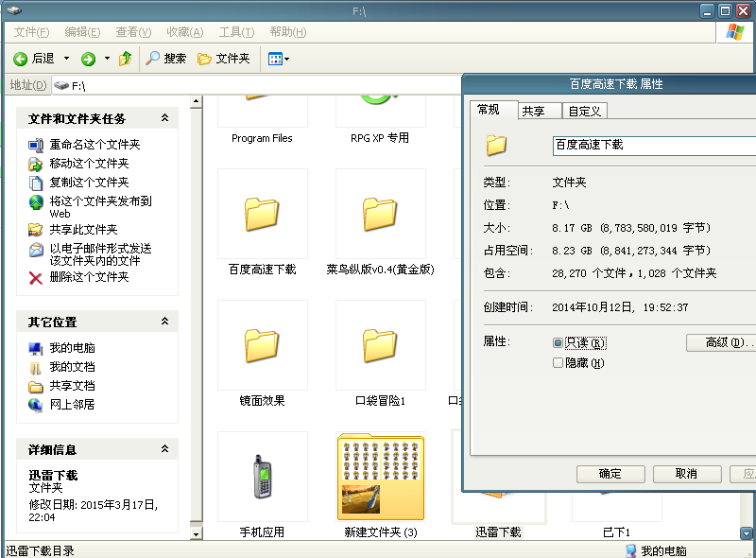The image size is (756, 558).
Task: Open the 收藏(A) menu
Action: tap(184, 32)
